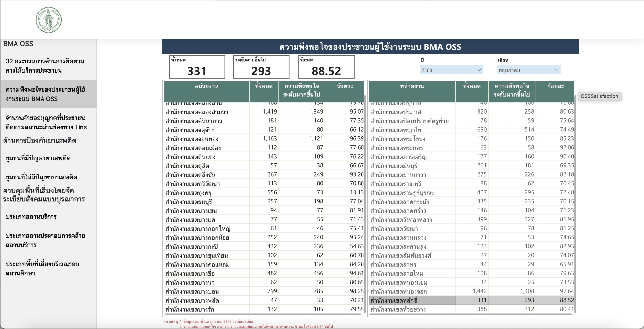Select row สำนักงานเขตทวีวัฒนา
644x329 pixels.
click(x=264, y=184)
